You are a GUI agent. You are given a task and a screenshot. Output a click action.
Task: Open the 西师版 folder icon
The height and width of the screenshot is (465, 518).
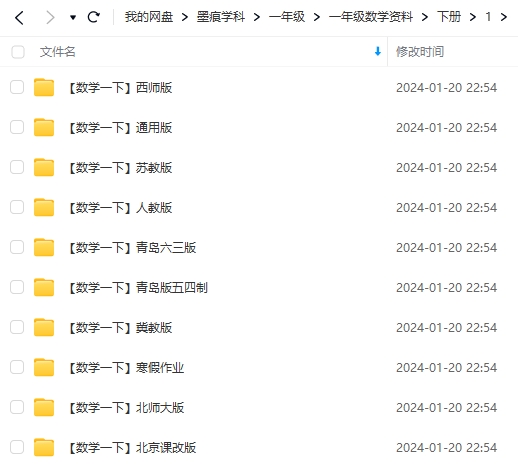pos(44,87)
